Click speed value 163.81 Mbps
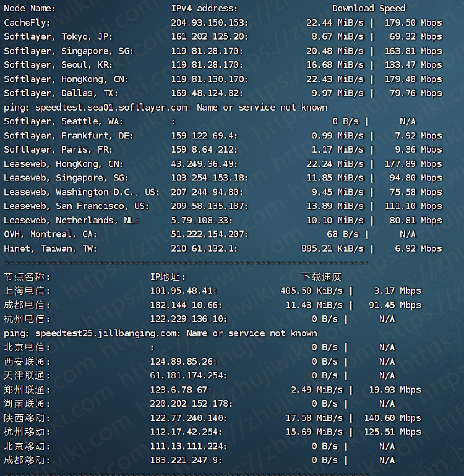464x476 pixels. pos(413,51)
